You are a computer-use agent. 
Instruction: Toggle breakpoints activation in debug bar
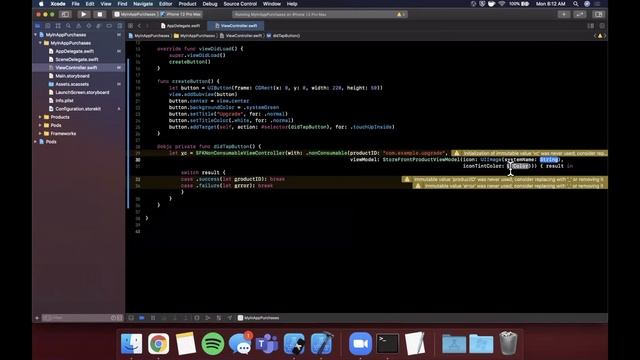coord(142,318)
